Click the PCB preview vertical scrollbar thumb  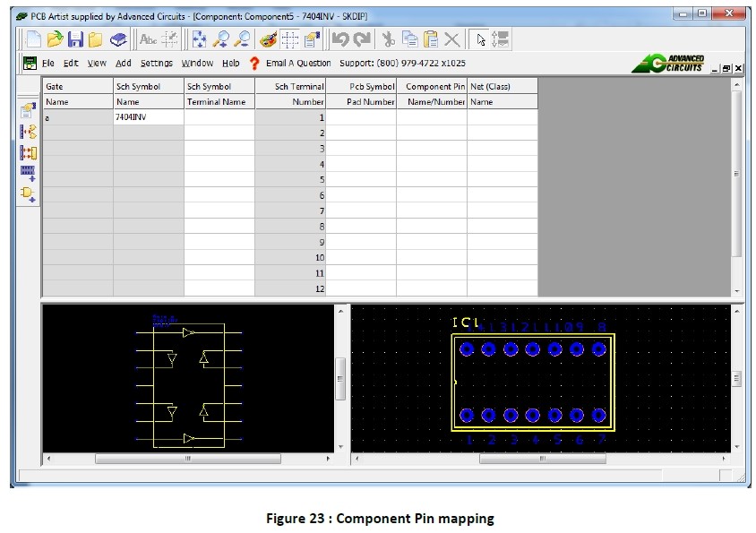[737, 380]
